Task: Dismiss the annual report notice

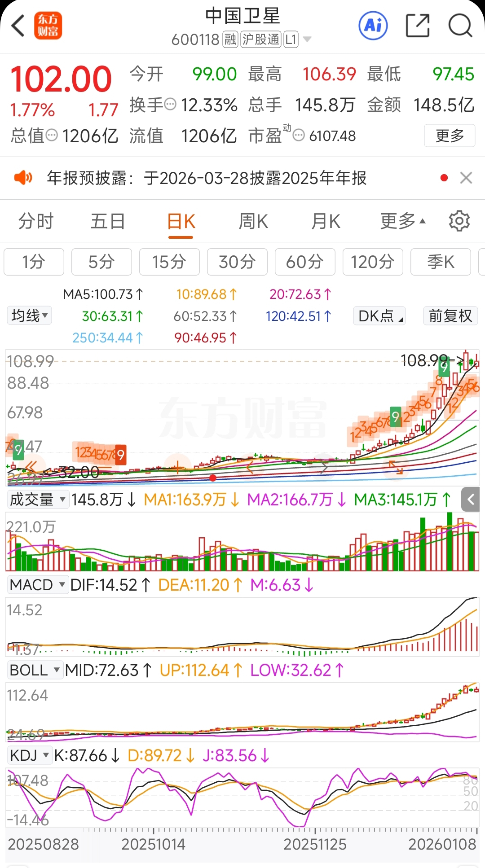Action: tap(466, 178)
